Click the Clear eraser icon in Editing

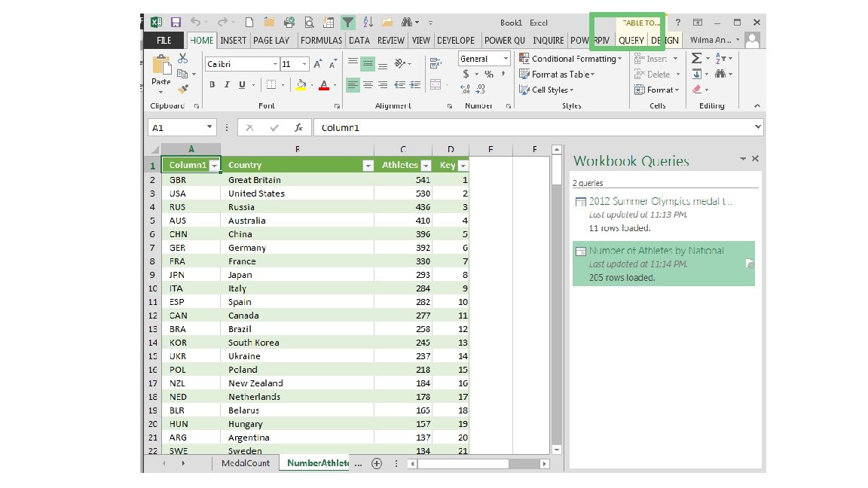pyautogui.click(x=696, y=89)
